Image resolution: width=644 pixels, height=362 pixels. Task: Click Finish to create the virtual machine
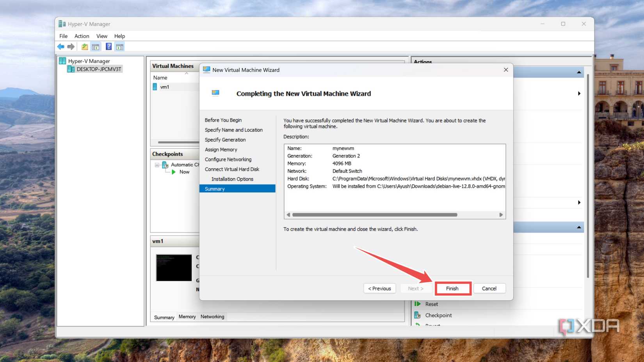coord(452,288)
